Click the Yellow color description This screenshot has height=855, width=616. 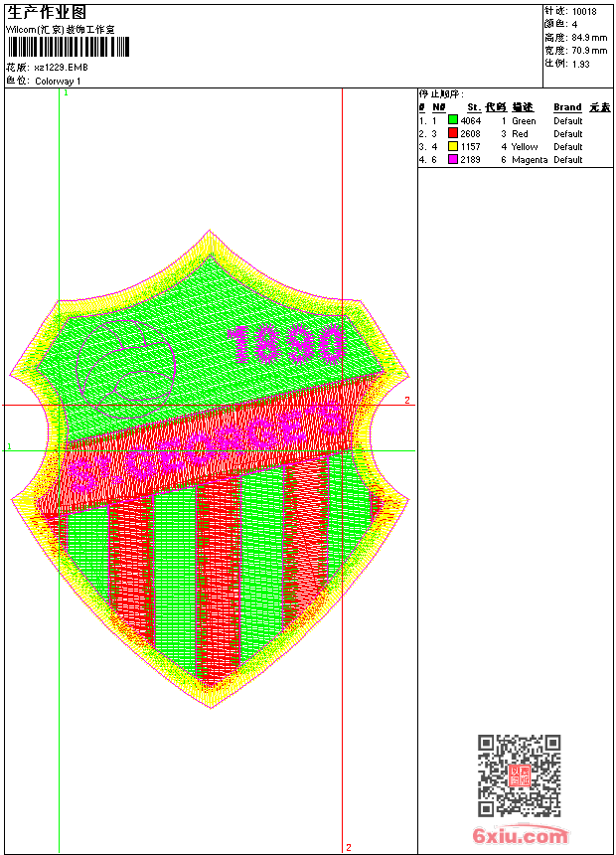525,147
